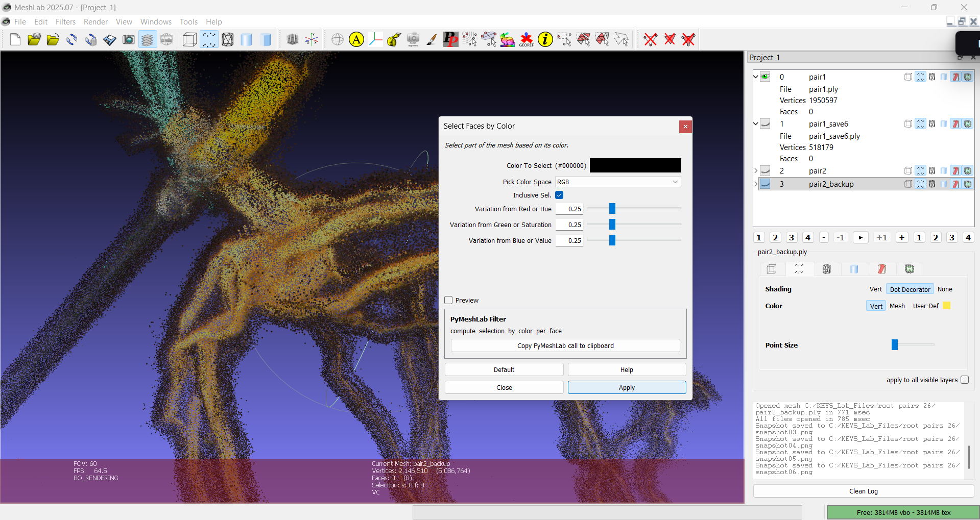Enable the Preview checkbox
980x520 pixels.
tap(448, 300)
